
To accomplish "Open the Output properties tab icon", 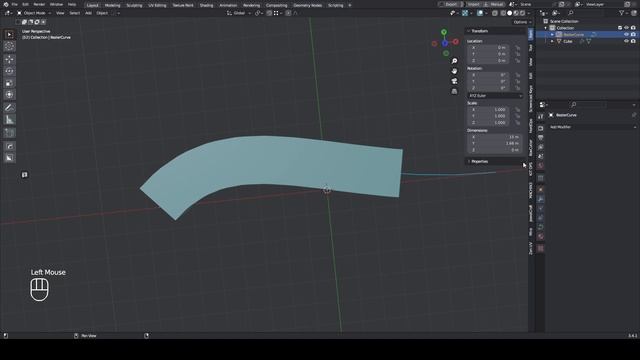I will coord(540,138).
